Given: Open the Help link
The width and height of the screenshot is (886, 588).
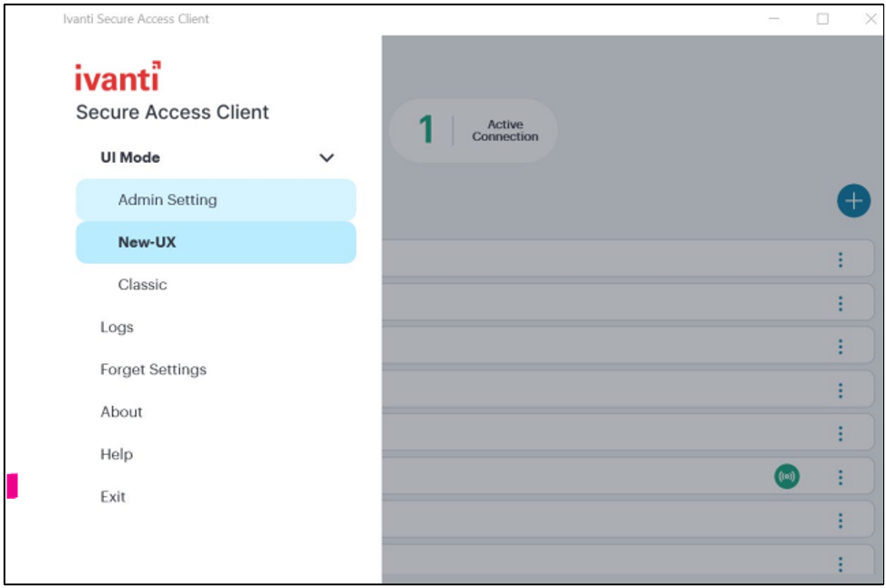Looking at the screenshot, I should (117, 454).
